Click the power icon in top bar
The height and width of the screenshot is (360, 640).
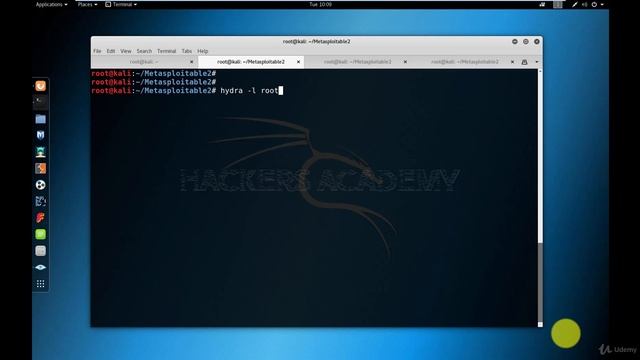594,4
